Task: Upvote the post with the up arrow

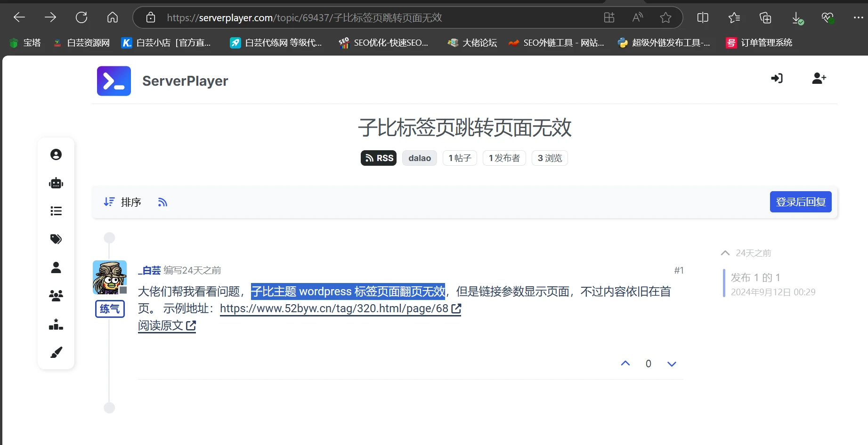Action: (625, 363)
